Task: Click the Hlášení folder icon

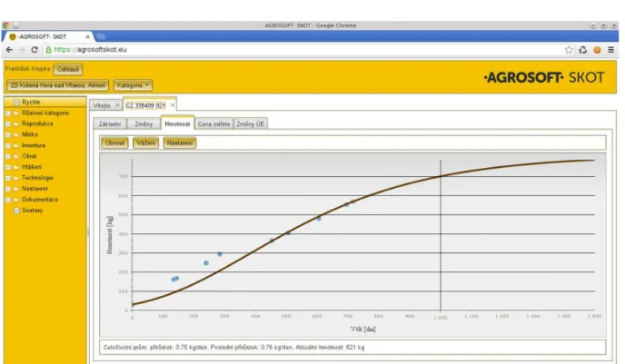Action: (x=16, y=167)
